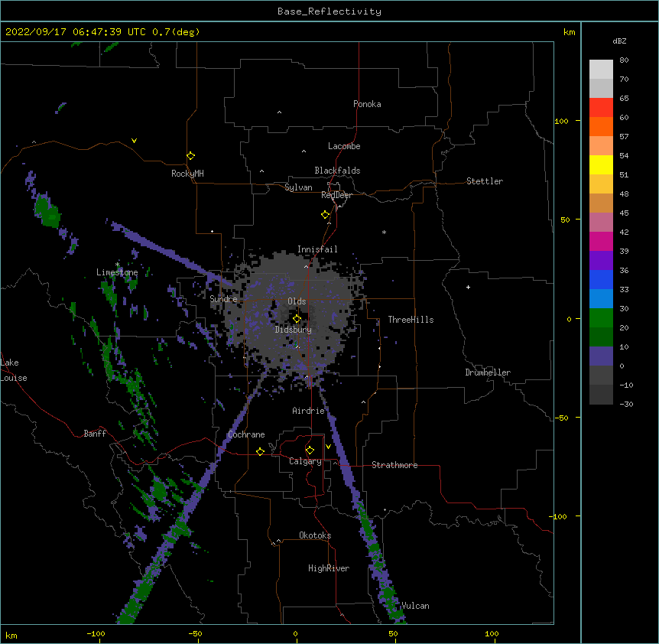Screen dimensions: 659x644
Task: Click the -50 tick label on vertical axis
Action: pyautogui.click(x=561, y=418)
